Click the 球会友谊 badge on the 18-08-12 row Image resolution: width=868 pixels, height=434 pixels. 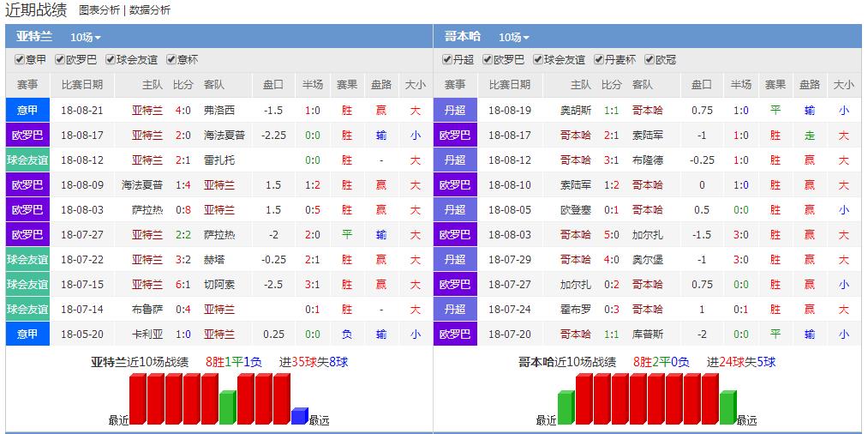coord(27,160)
